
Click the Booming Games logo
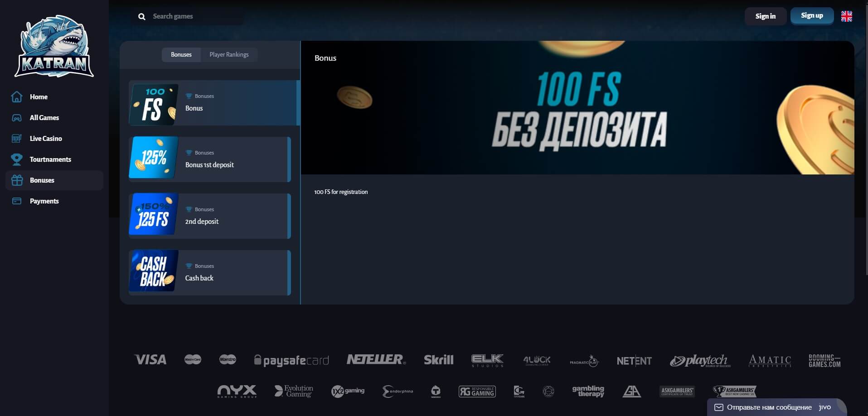[824, 361]
